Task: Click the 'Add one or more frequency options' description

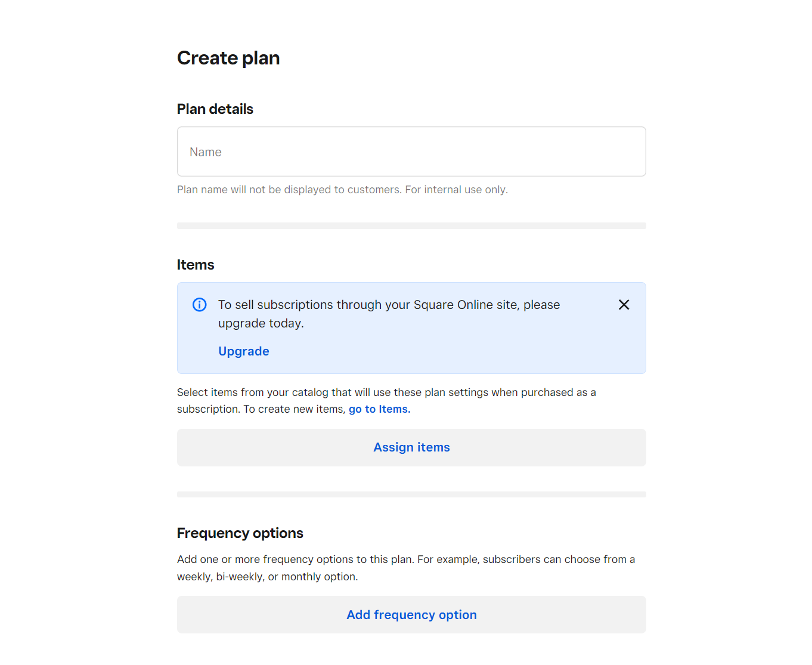Action: tap(406, 568)
